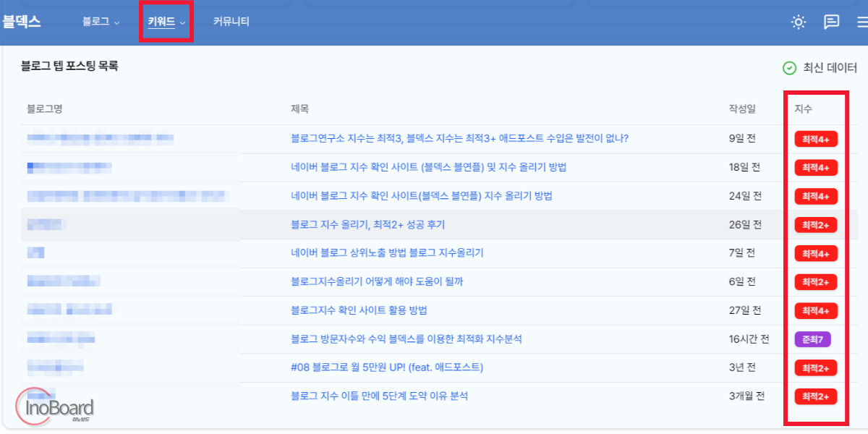Click the '7일 전' date cell

pos(742,253)
